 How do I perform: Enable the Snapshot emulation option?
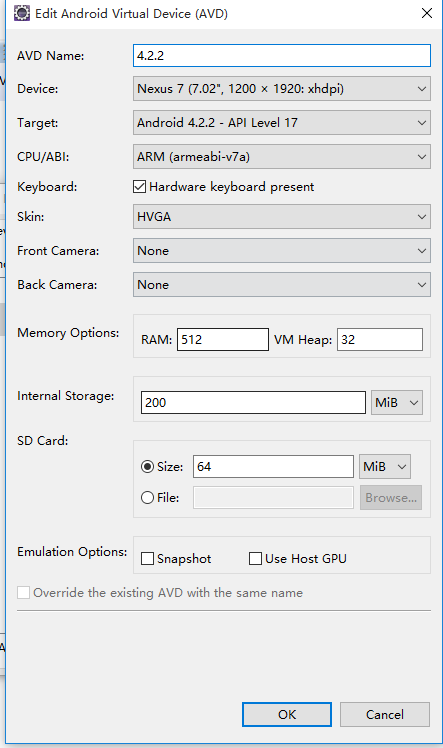[147, 559]
